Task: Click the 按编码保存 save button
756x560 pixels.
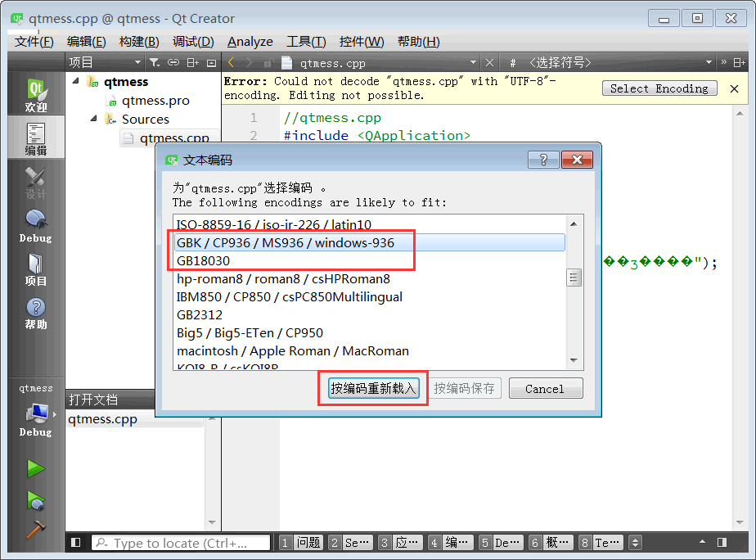Action: click(x=464, y=388)
